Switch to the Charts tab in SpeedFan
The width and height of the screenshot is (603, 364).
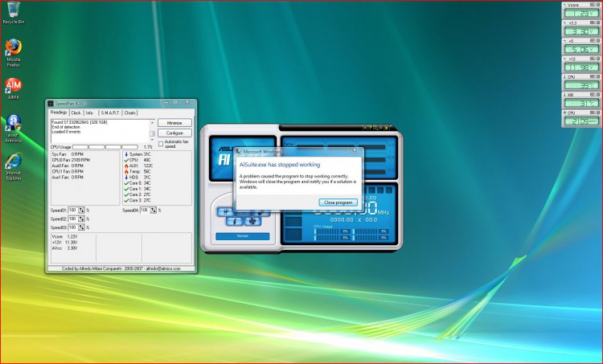[130, 112]
